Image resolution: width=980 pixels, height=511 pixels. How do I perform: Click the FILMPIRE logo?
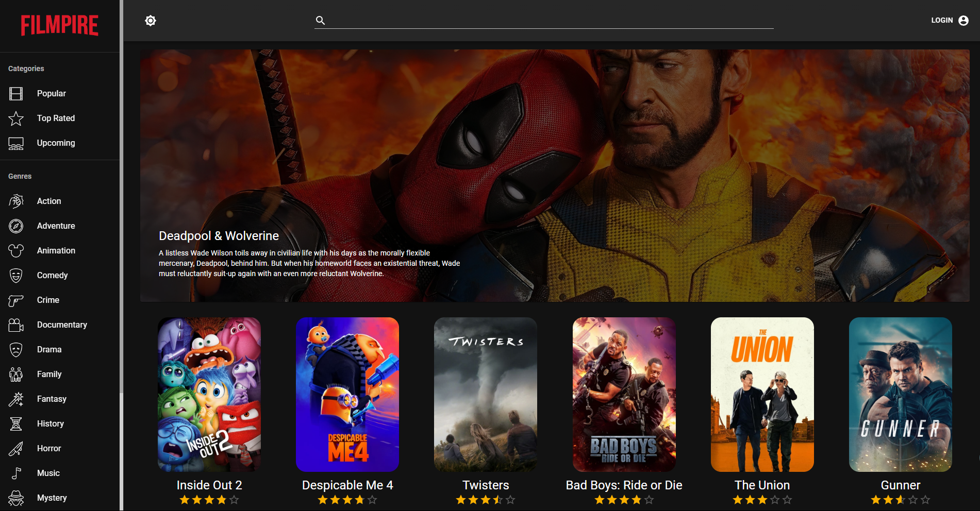pos(60,25)
